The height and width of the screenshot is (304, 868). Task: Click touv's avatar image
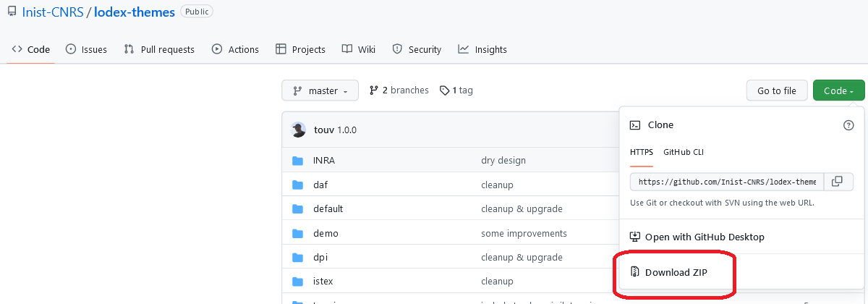298,130
